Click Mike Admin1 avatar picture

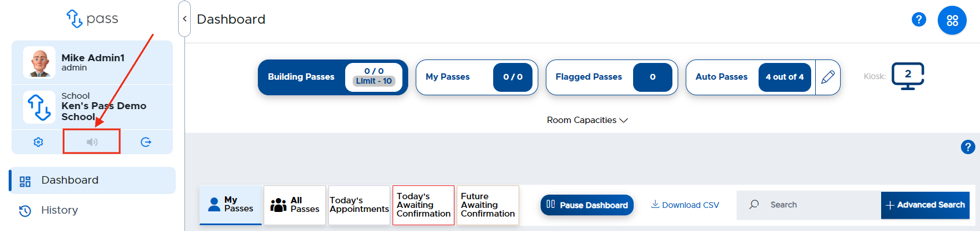(x=39, y=62)
